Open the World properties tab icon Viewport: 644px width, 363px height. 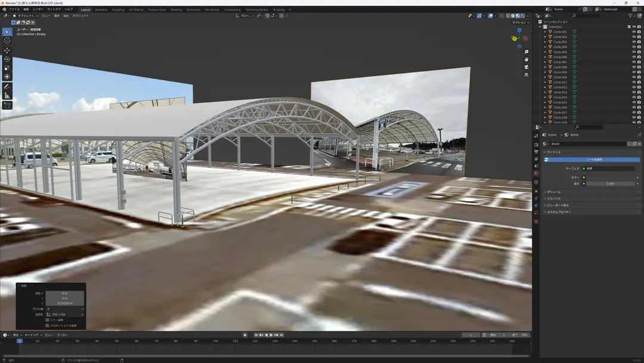tap(536, 173)
